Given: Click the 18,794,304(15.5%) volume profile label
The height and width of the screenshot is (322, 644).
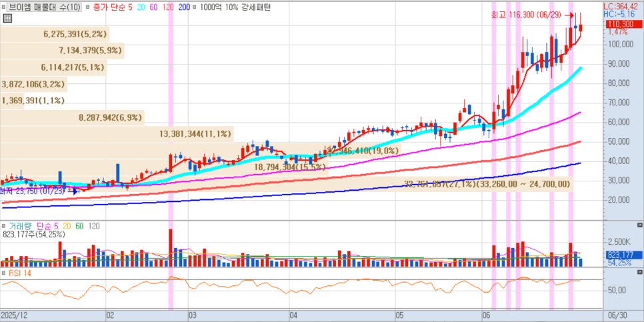Looking at the screenshot, I should (289, 167).
